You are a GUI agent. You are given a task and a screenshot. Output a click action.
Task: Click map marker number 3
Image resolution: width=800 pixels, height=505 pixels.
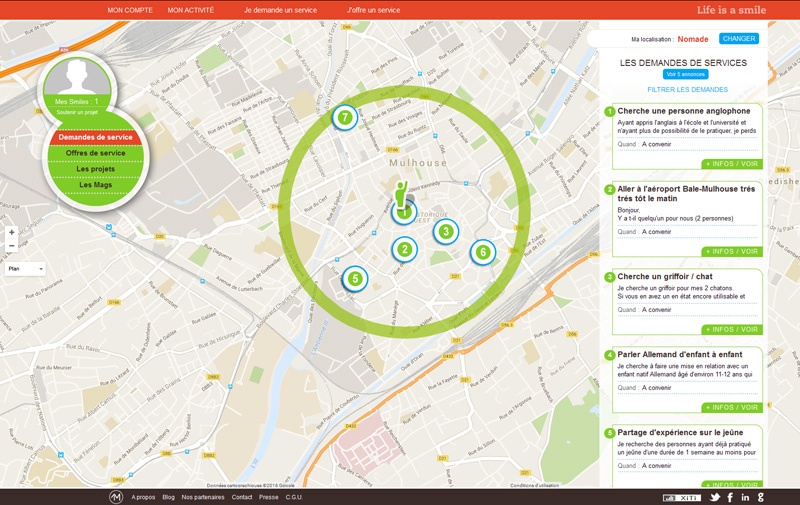446,232
